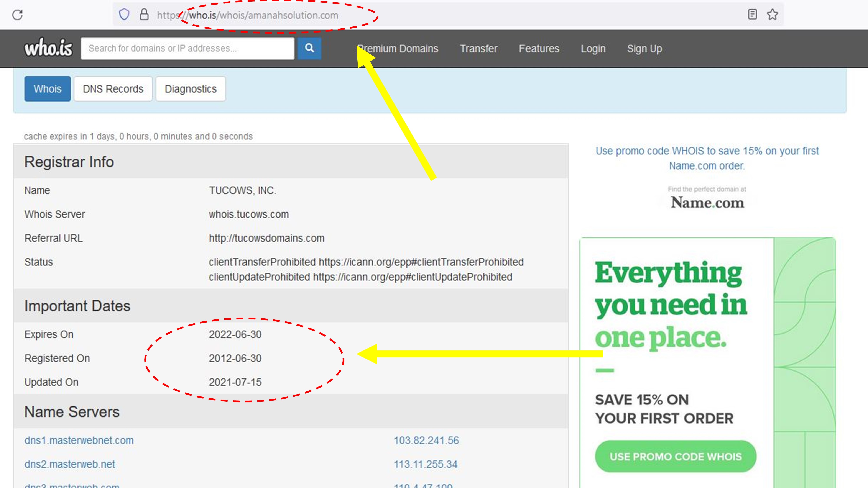Screen dimensions: 868x488
Task: Click the domain or IP search field
Action: coord(187,49)
